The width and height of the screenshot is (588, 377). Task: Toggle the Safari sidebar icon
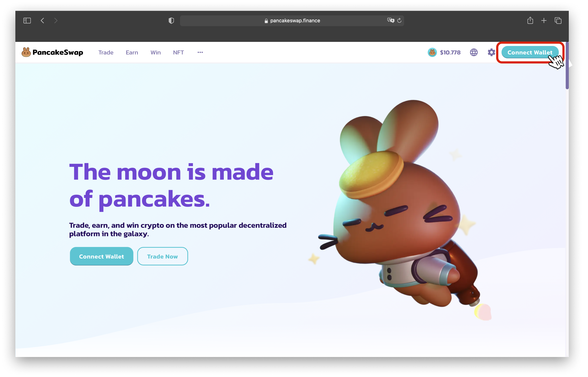27,21
